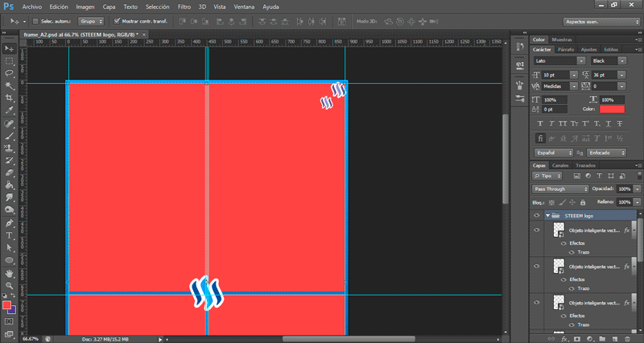644x343 pixels.
Task: Switch to the Párrafo tab
Action: pos(566,50)
